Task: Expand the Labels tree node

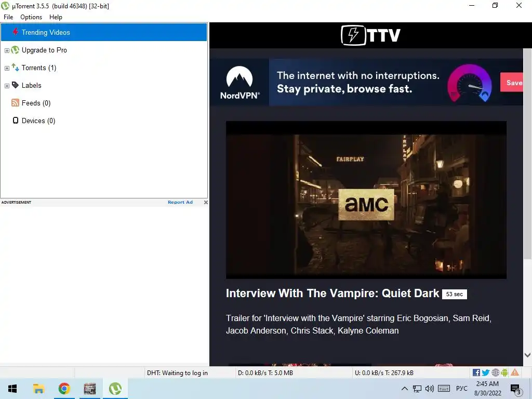Action: tap(7, 86)
